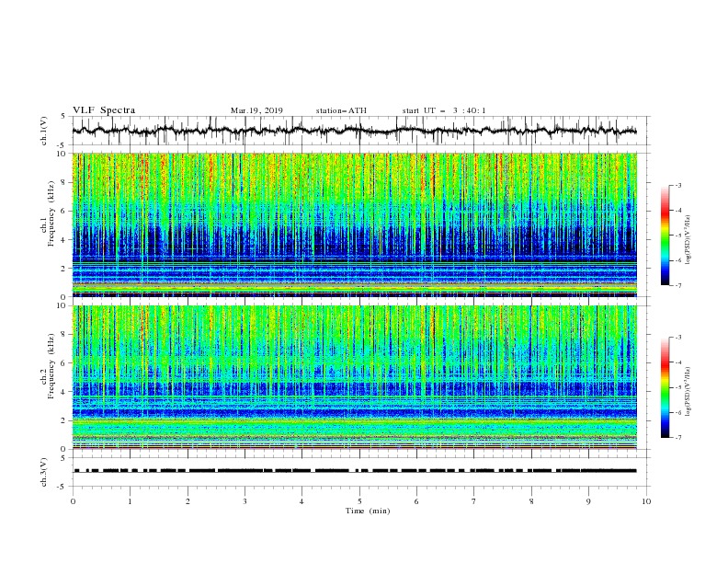Click inside the ch.2 spectrogram panel
This screenshot has height=563, width=728.
coord(354,377)
